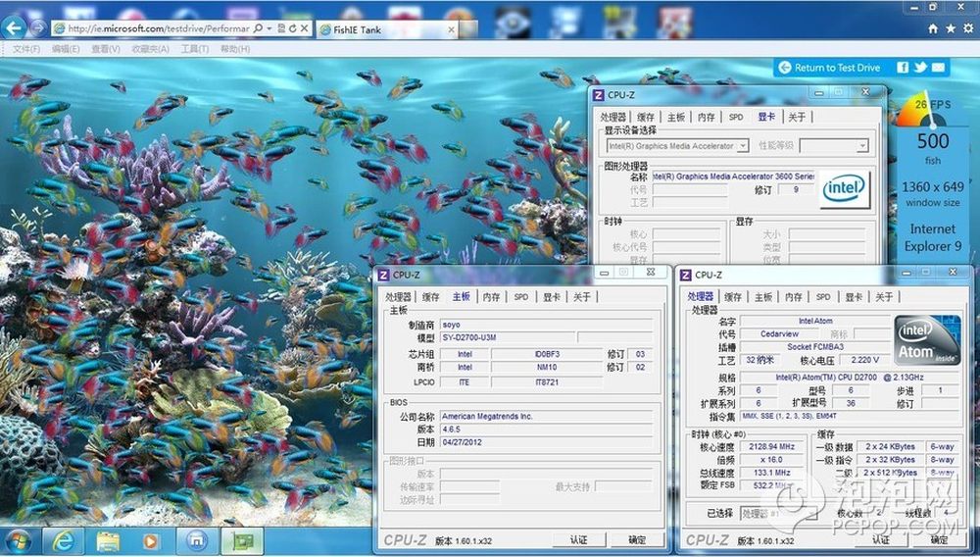Click 认证 in the mainboard CPU-Z window
Screen dimensions: 980x557
579,540
